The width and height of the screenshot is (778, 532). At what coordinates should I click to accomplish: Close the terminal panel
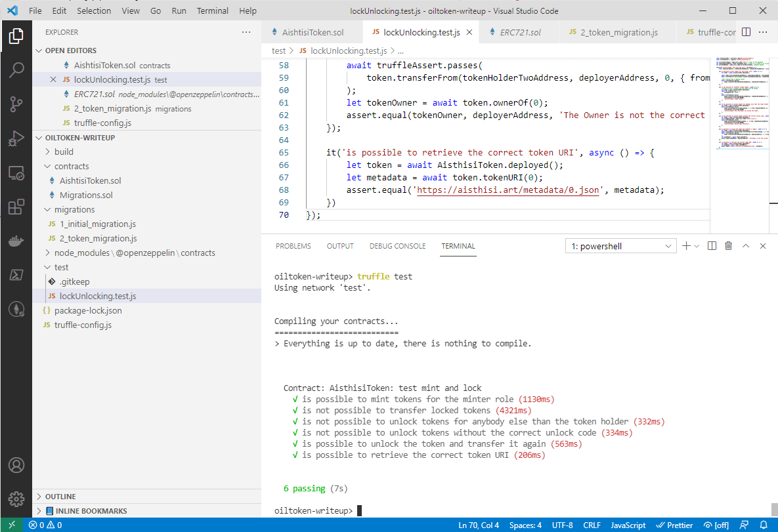(x=763, y=246)
